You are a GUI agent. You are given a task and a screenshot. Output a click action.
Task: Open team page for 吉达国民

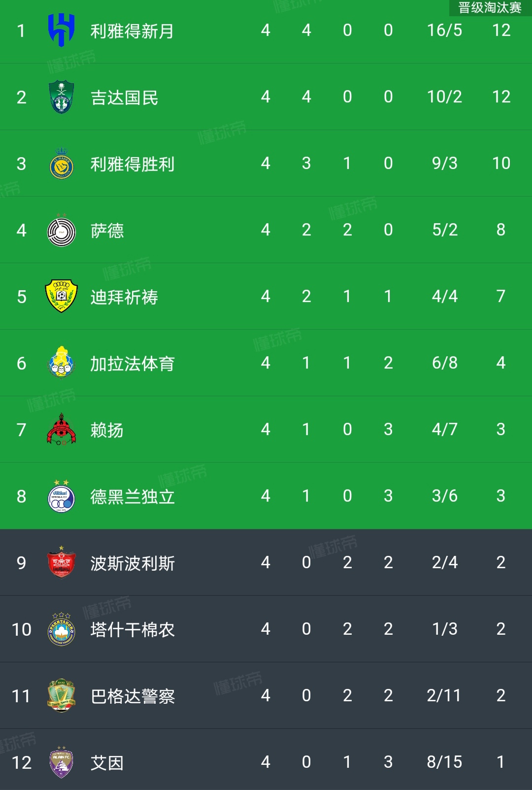124,98
